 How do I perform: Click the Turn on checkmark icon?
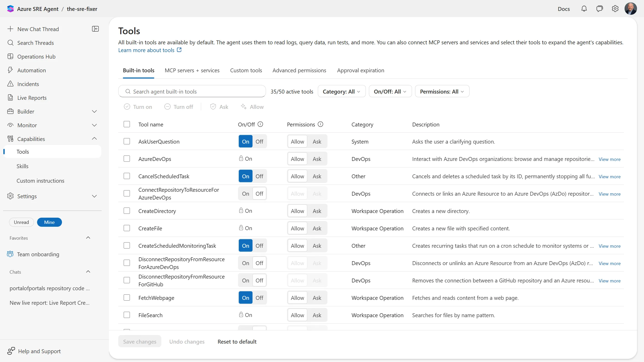tap(127, 107)
